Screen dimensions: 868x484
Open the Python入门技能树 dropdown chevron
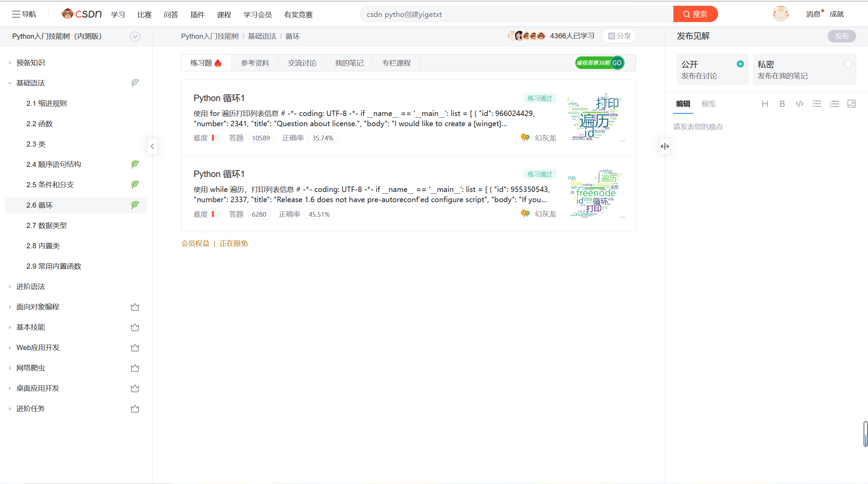point(135,37)
